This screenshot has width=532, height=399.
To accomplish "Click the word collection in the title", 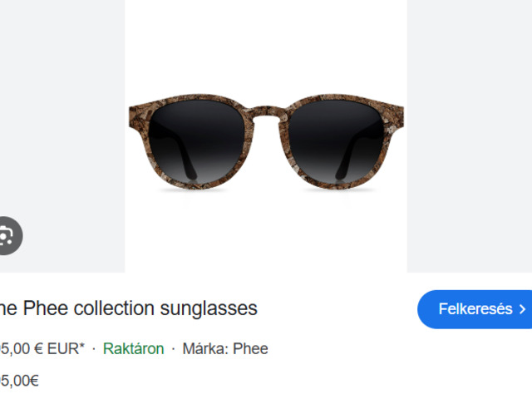I will [114, 308].
